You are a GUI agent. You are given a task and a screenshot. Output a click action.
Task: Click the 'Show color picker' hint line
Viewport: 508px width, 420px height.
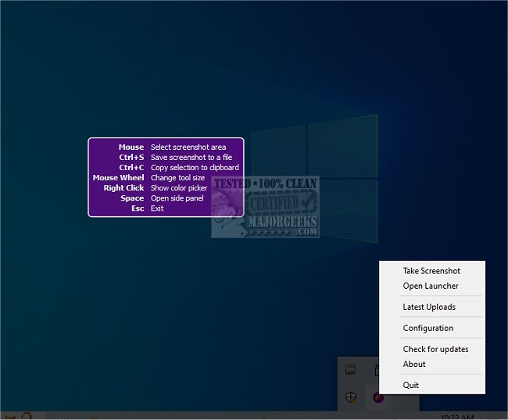179,187
